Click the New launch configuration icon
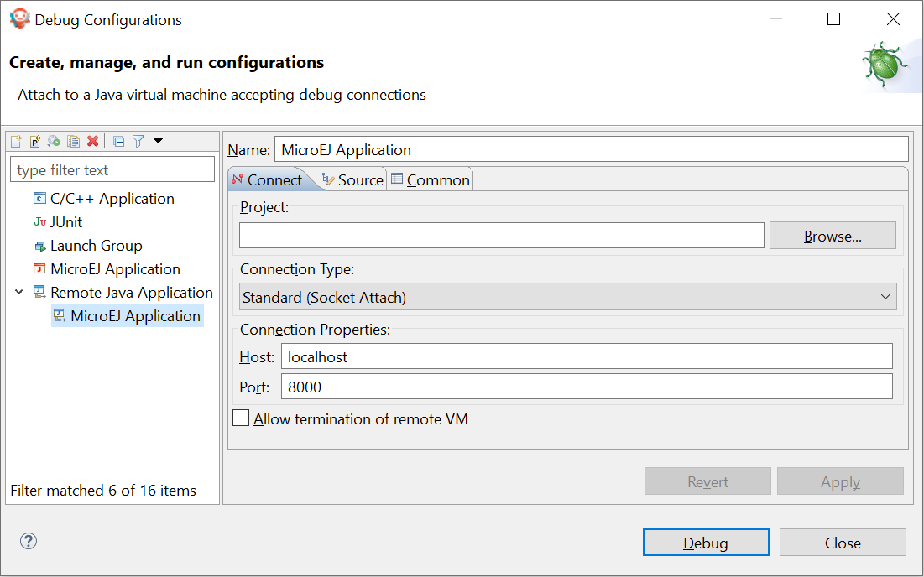Viewport: 924px width, 577px height. click(x=16, y=142)
